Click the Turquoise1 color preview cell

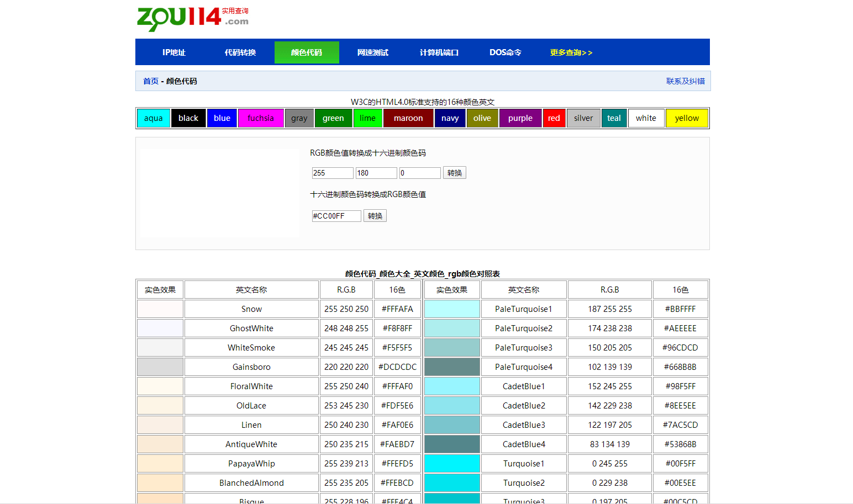[x=452, y=464]
